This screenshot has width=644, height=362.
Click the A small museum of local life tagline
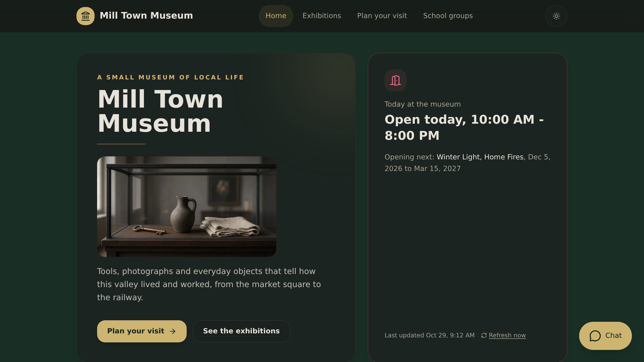[x=170, y=77]
